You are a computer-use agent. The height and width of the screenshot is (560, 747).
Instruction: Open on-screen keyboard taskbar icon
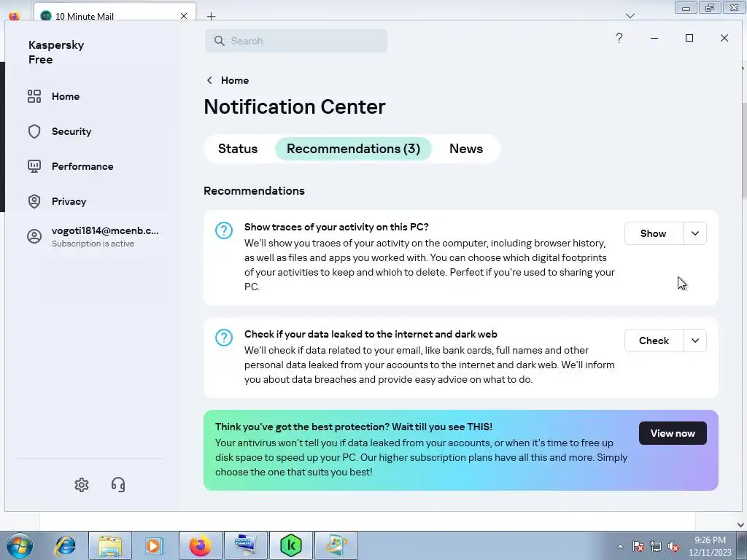point(245,545)
